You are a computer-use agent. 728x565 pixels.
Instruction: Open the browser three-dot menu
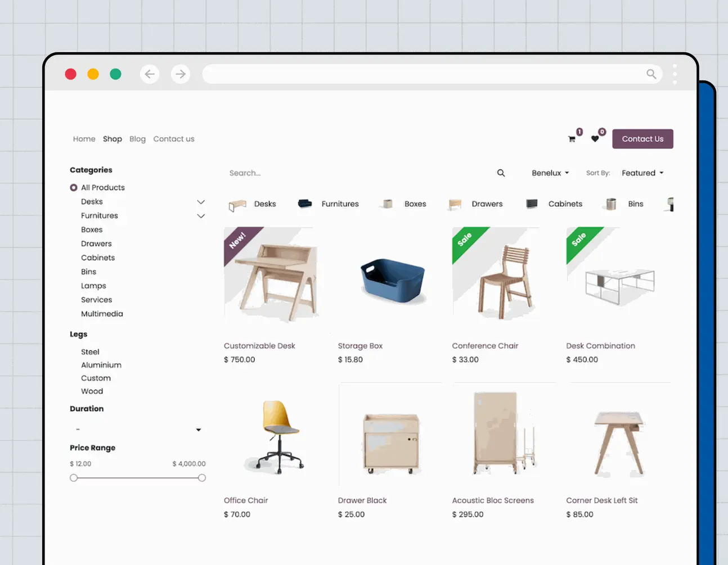pos(675,74)
